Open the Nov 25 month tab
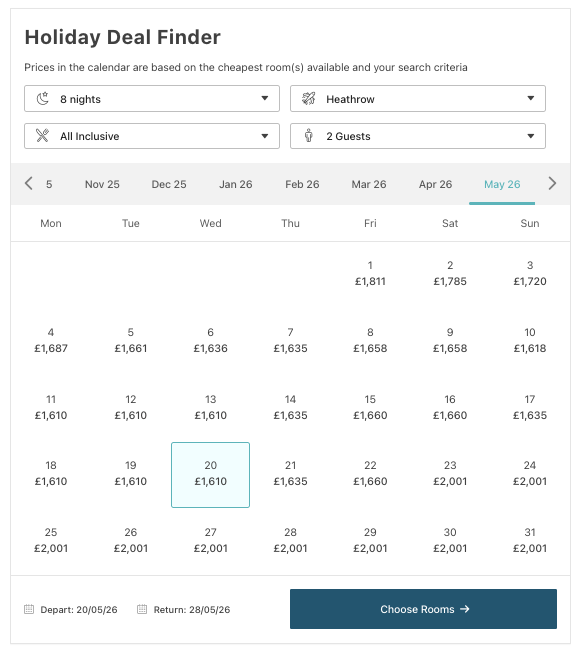This screenshot has height=658, width=588. coord(102,184)
